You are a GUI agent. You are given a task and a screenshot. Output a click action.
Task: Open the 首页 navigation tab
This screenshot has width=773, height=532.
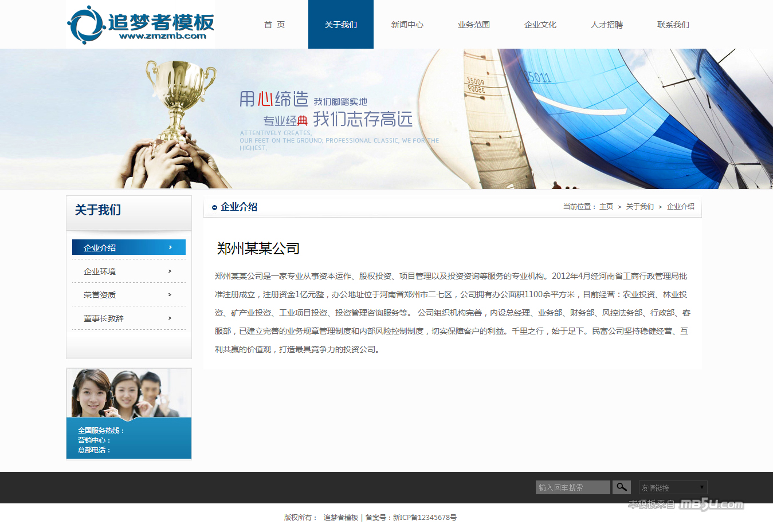tap(274, 25)
